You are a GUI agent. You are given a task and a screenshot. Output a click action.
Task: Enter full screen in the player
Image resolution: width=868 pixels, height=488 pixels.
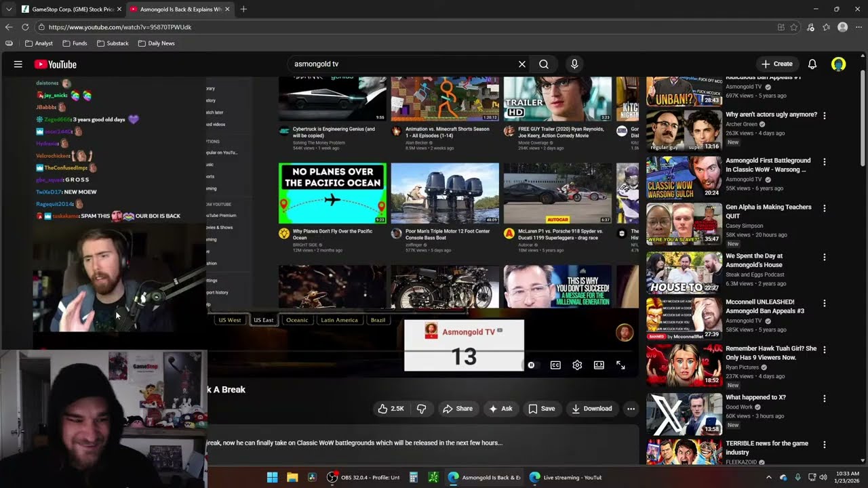(620, 365)
